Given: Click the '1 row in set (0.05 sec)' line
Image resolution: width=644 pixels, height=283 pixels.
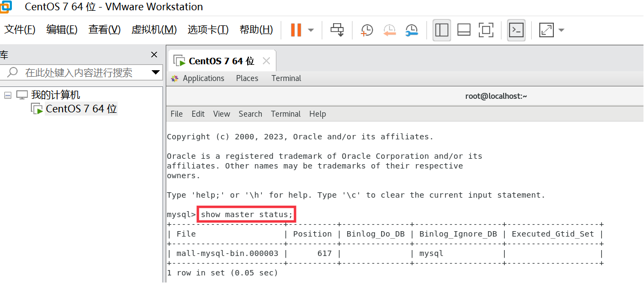Looking at the screenshot, I should (x=222, y=273).
